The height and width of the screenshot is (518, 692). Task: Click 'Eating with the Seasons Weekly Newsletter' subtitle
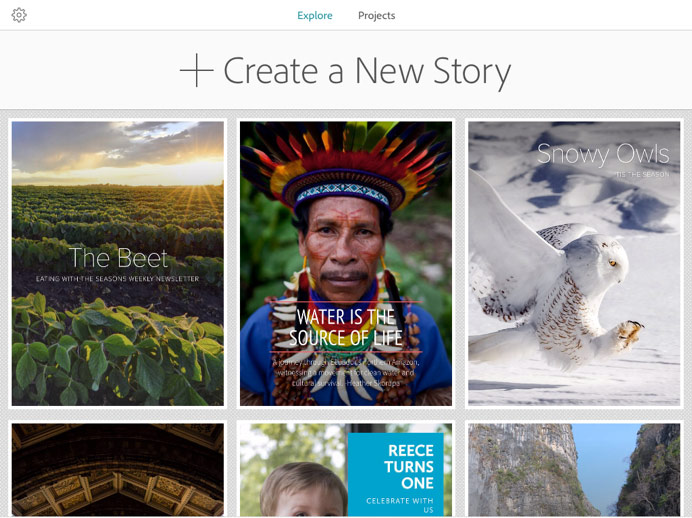point(117,279)
